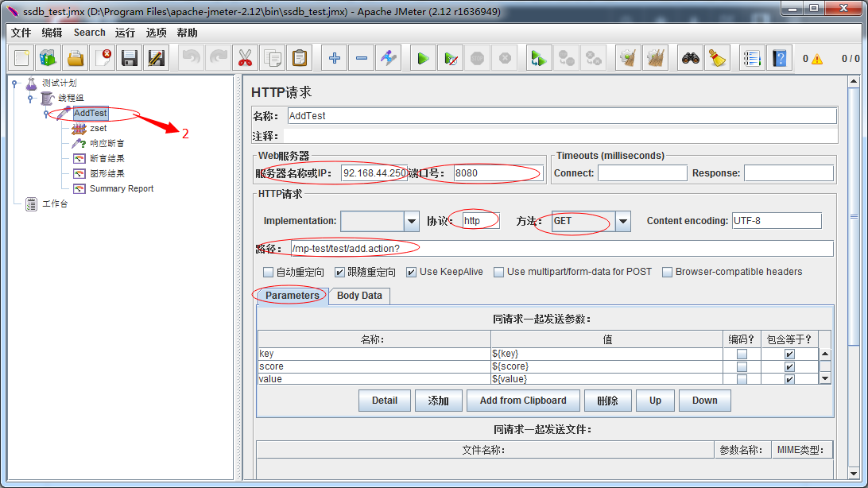Enable Use multipart/form-data for POST
This screenshot has height=488, width=868.
coord(498,273)
